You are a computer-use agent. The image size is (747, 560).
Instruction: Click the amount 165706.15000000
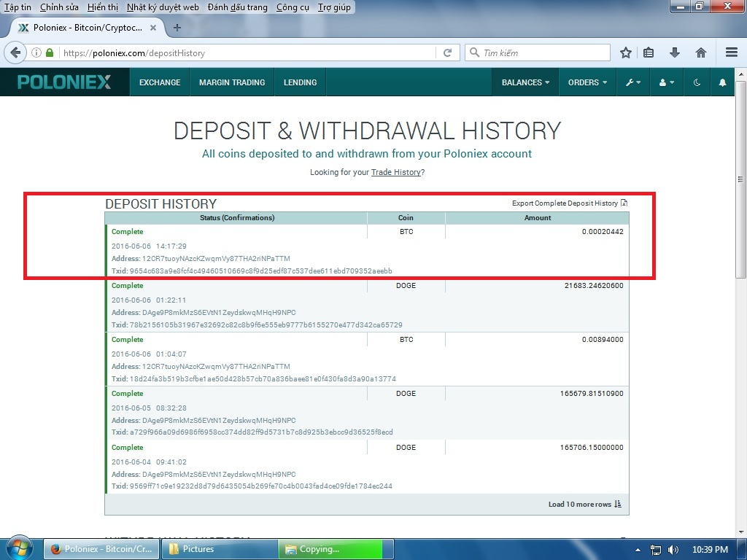click(592, 447)
